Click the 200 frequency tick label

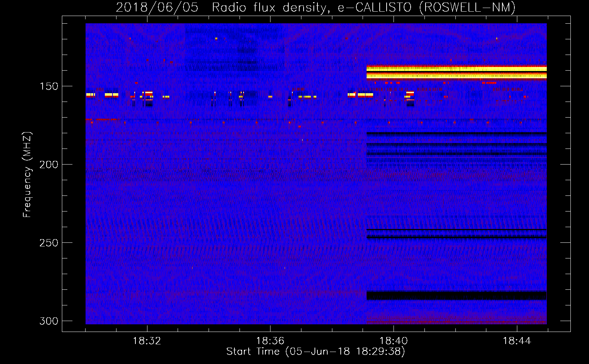49,165
